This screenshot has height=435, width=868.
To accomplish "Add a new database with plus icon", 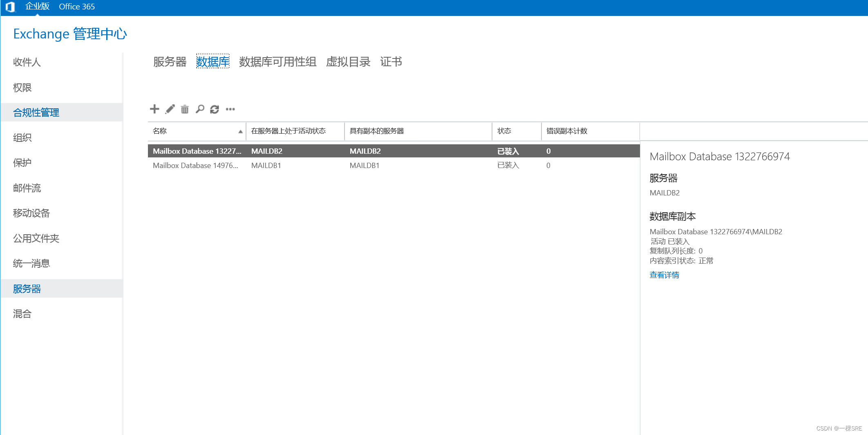I will click(154, 109).
